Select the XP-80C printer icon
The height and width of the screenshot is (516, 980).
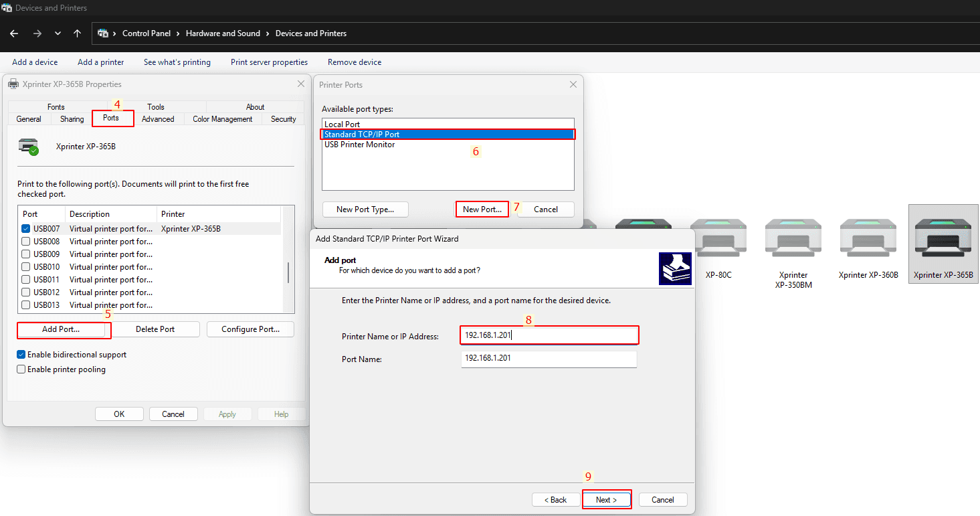click(x=718, y=249)
